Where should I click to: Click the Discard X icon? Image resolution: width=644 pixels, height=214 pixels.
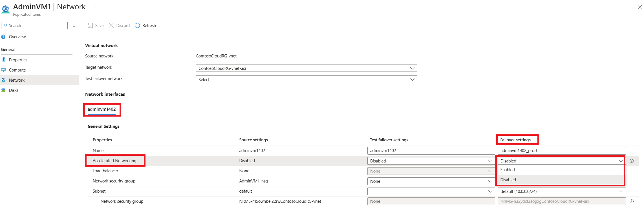click(111, 26)
